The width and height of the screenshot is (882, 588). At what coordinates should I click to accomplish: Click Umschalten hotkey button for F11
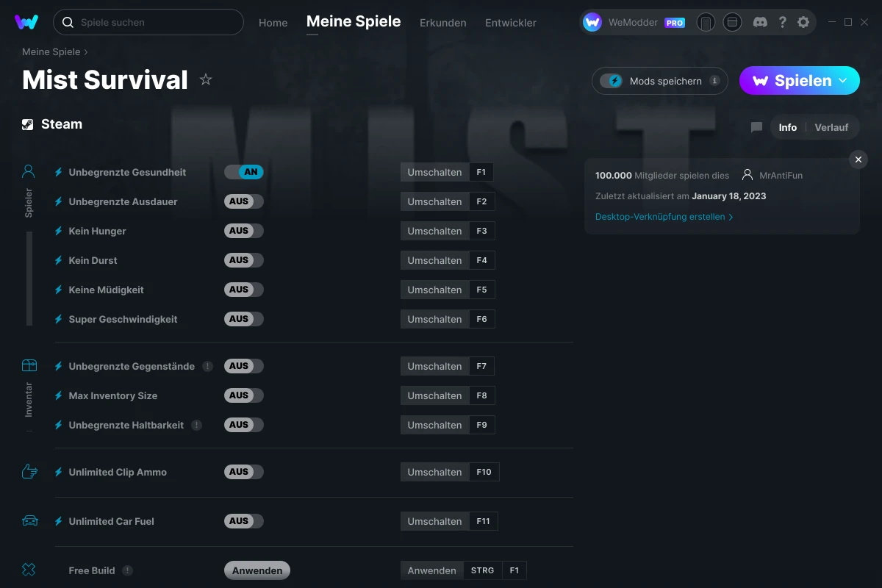(435, 521)
